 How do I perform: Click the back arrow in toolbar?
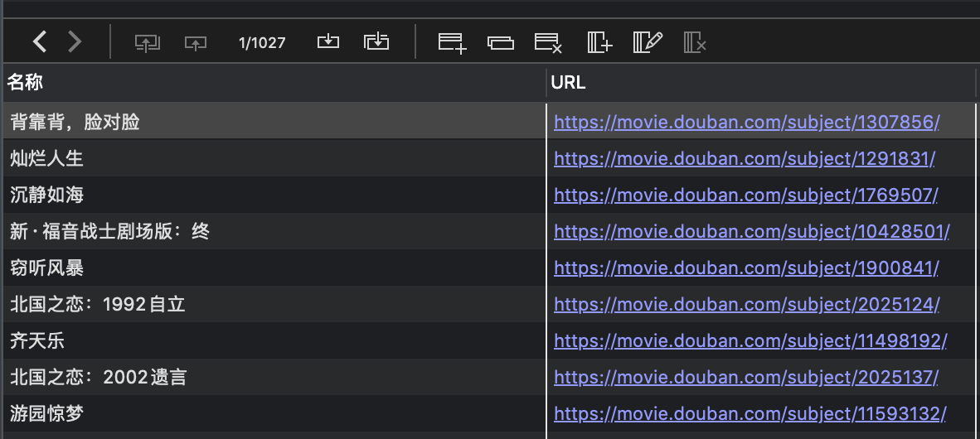pos(40,41)
